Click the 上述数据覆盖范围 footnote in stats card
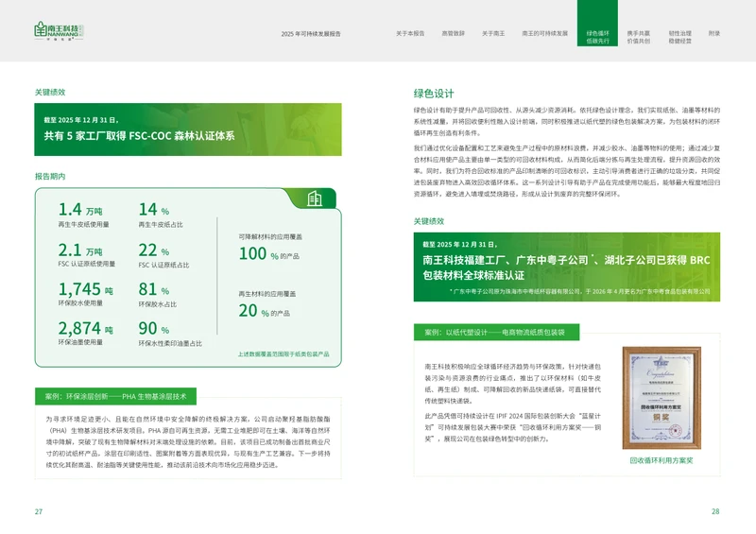The image size is (756, 534). (283, 354)
